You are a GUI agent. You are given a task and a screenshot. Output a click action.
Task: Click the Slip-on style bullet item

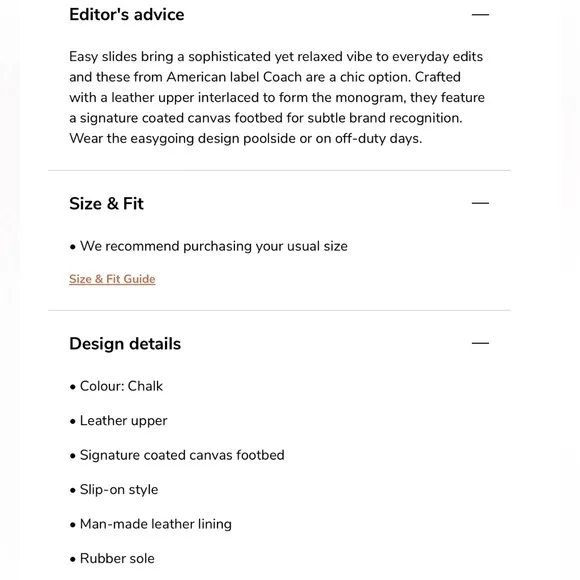(114, 490)
